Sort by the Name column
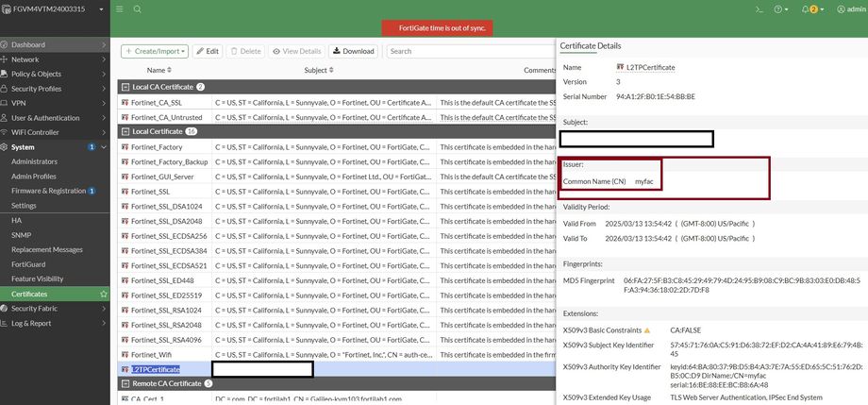 (159, 71)
